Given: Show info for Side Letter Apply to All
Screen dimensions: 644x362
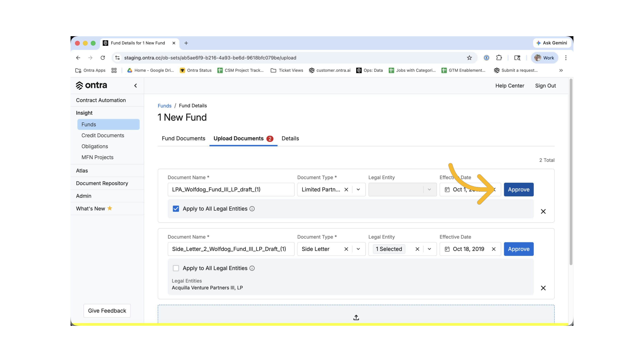Looking at the screenshot, I should [x=252, y=268].
